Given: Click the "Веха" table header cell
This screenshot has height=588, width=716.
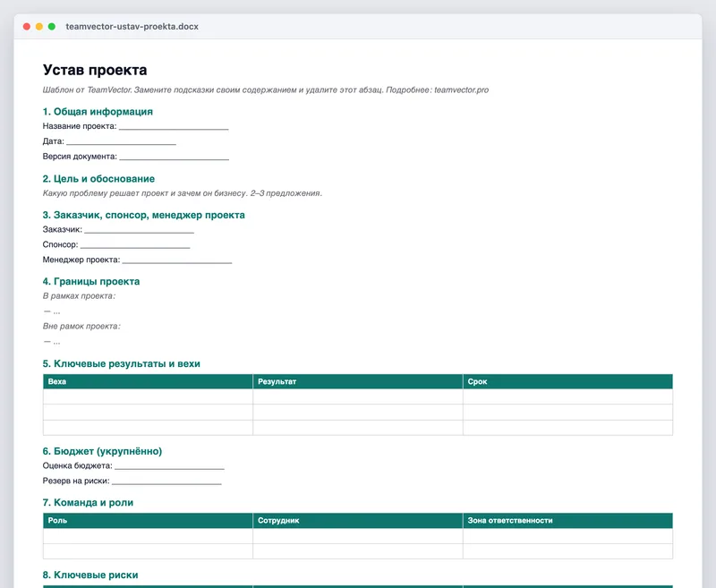Looking at the screenshot, I should (148, 381).
